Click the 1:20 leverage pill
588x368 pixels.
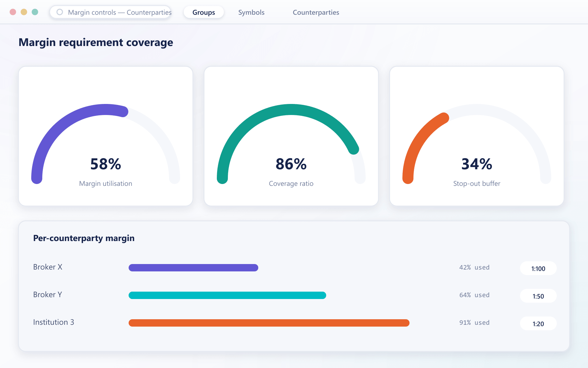(538, 324)
